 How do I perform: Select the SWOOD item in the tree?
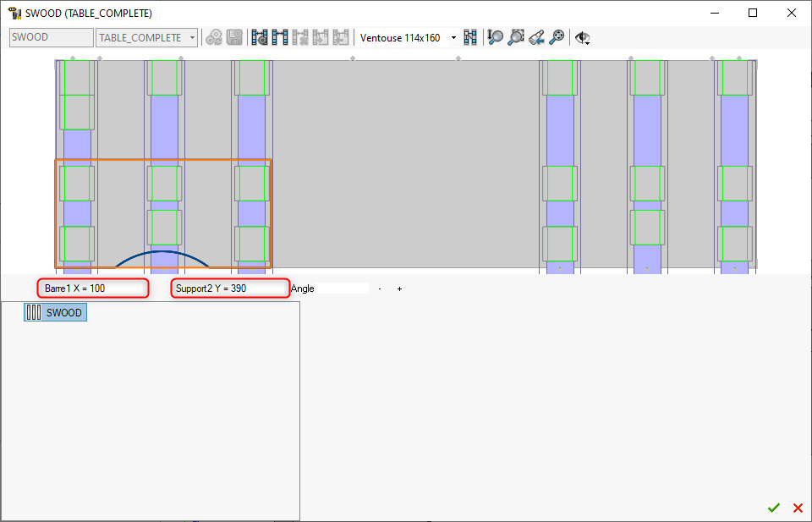(x=56, y=312)
